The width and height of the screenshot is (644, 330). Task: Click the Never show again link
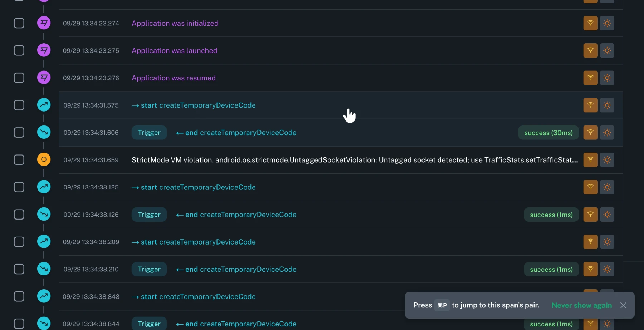582,305
